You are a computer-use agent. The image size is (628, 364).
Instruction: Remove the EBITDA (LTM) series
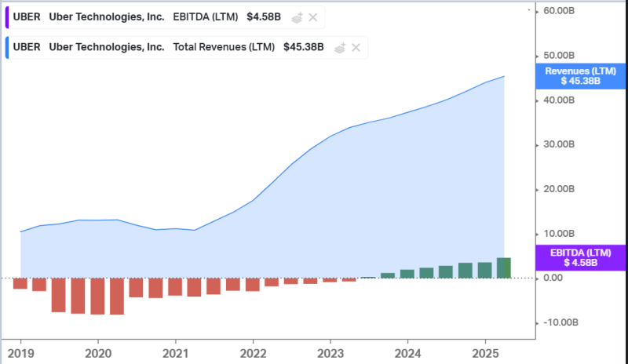[x=313, y=17]
